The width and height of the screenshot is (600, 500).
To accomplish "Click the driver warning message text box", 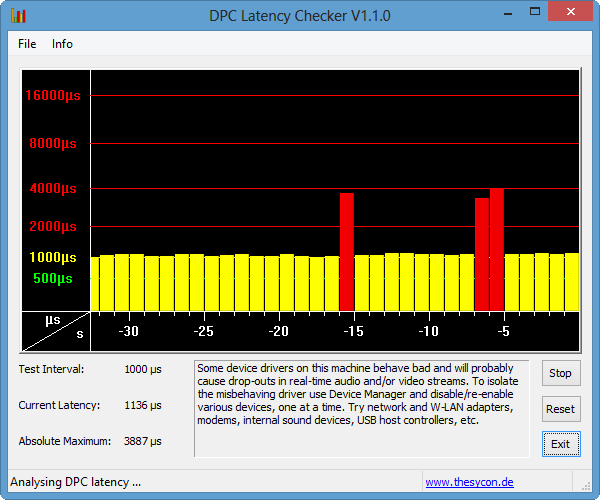I will click(362, 409).
